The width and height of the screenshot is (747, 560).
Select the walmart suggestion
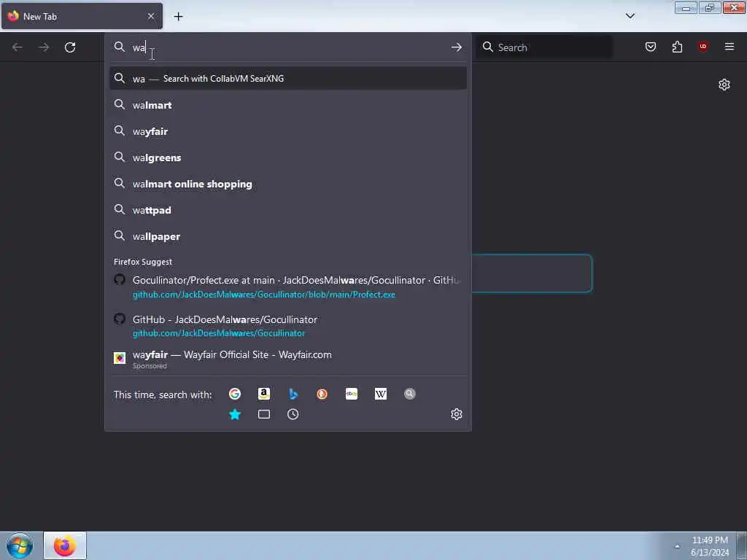[x=287, y=105]
